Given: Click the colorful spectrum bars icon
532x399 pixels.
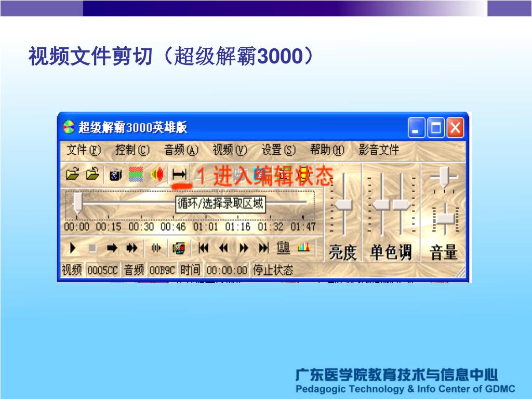Looking at the screenshot, I should (303, 247).
